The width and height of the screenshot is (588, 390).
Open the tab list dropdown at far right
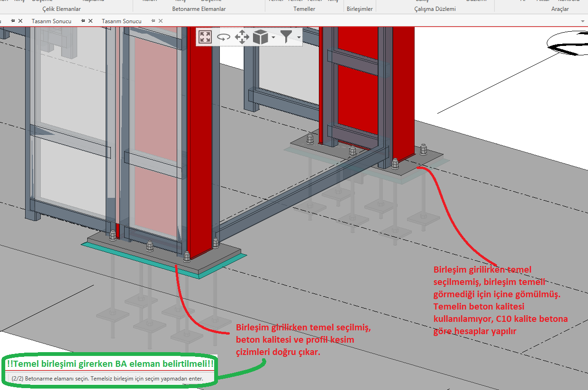(x=582, y=21)
